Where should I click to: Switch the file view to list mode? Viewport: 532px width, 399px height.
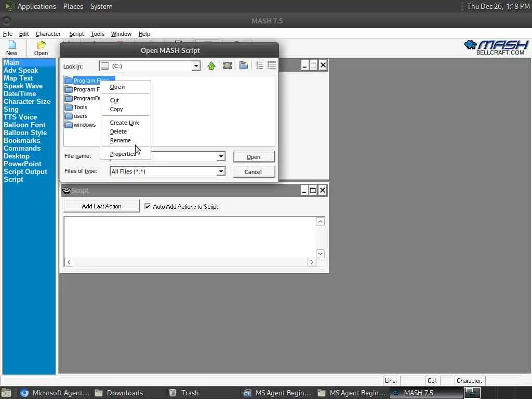(260, 66)
